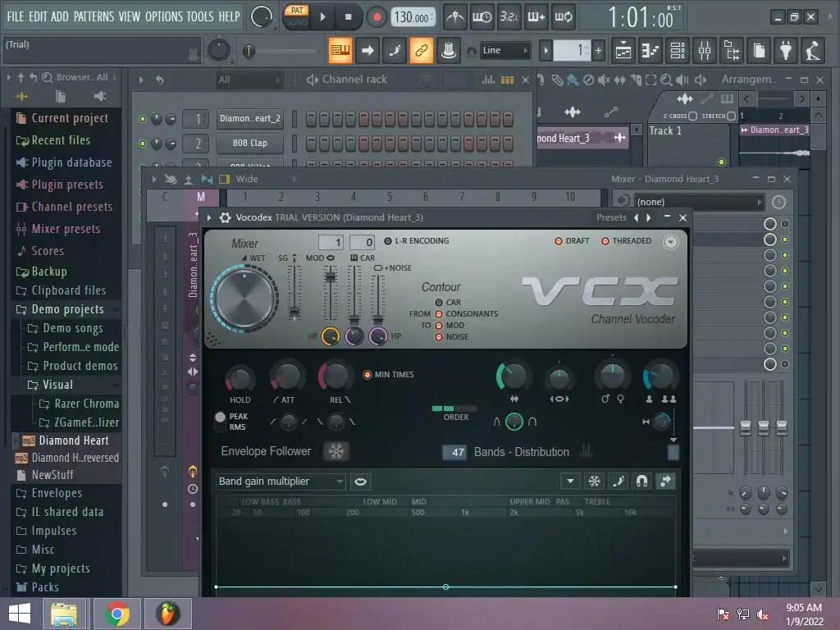Screen dimensions: 840x630
Task: Open the FILE menu
Action: 16,16
